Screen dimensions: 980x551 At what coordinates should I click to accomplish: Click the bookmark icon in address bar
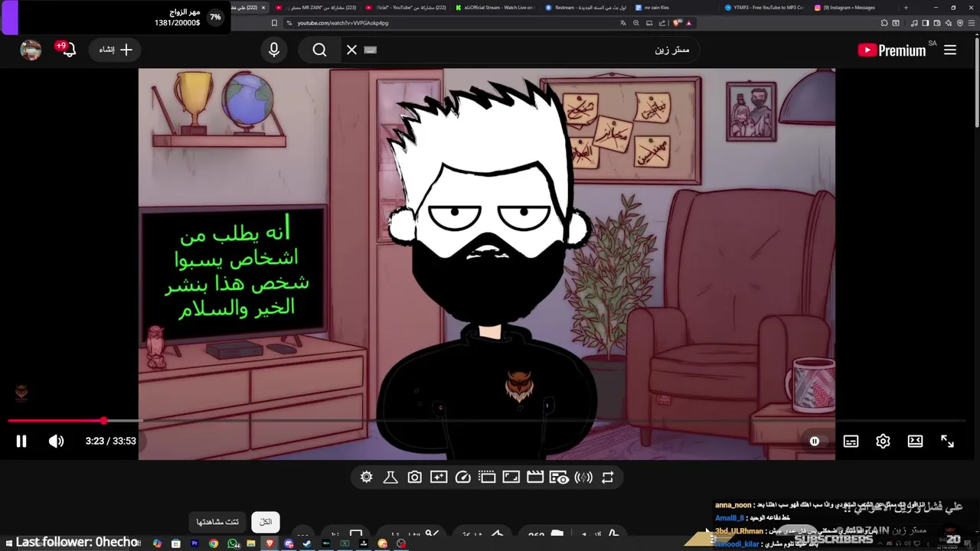(275, 23)
